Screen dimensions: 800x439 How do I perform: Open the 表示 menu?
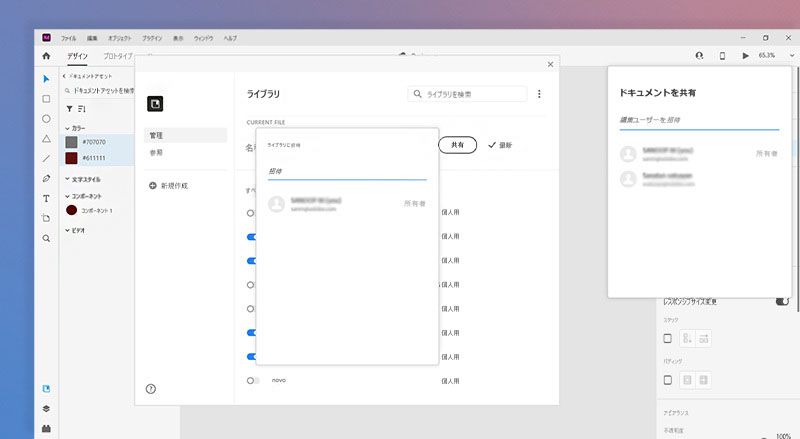coord(178,38)
